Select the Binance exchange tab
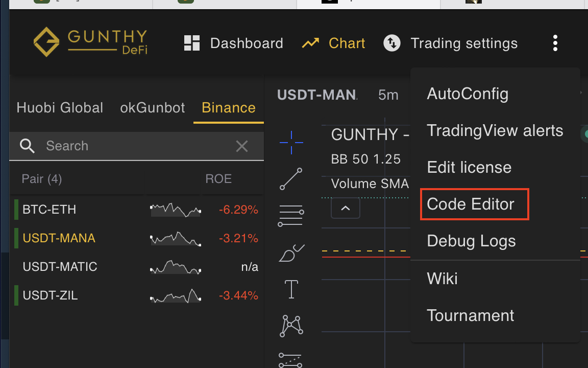Viewport: 588px width, 368px height. tap(228, 108)
